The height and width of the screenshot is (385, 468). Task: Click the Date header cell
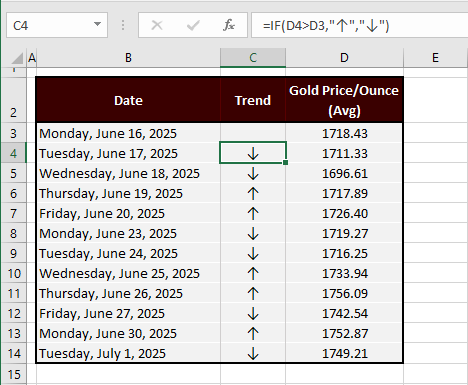click(128, 100)
